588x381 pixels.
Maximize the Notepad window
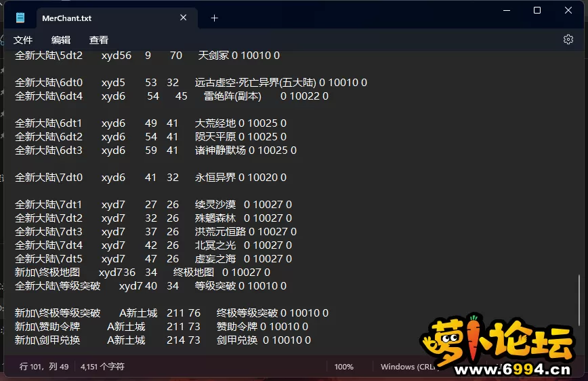[537, 10]
